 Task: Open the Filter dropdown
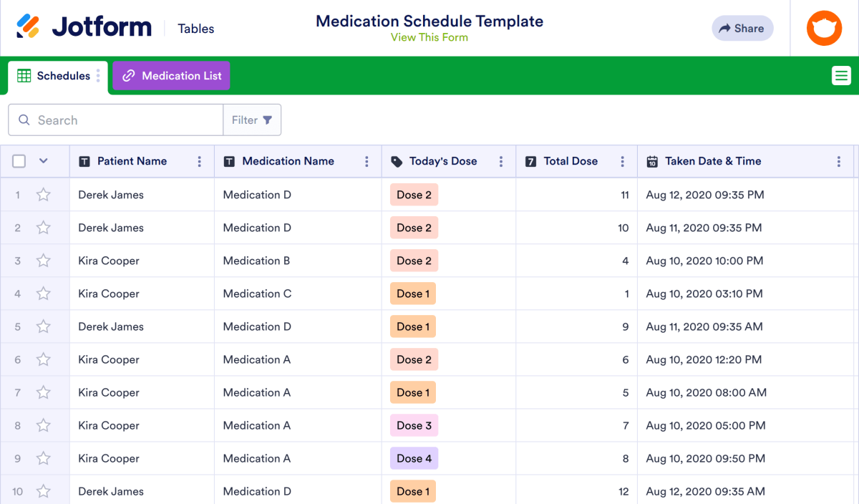click(x=252, y=120)
